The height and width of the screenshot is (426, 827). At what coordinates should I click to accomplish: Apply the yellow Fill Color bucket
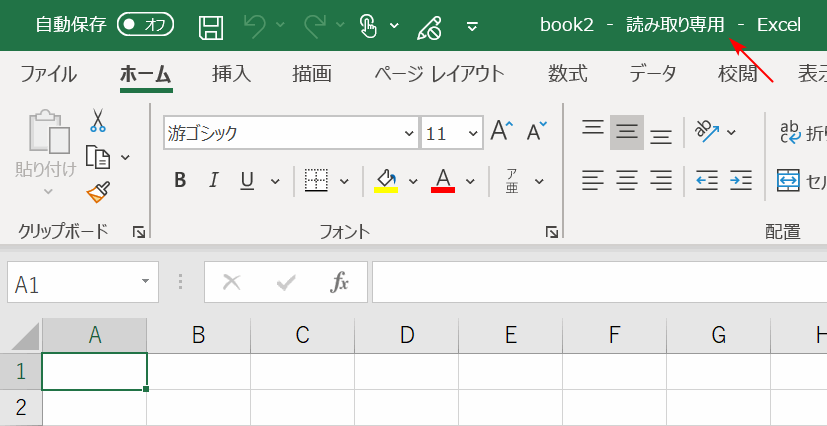click(x=386, y=181)
